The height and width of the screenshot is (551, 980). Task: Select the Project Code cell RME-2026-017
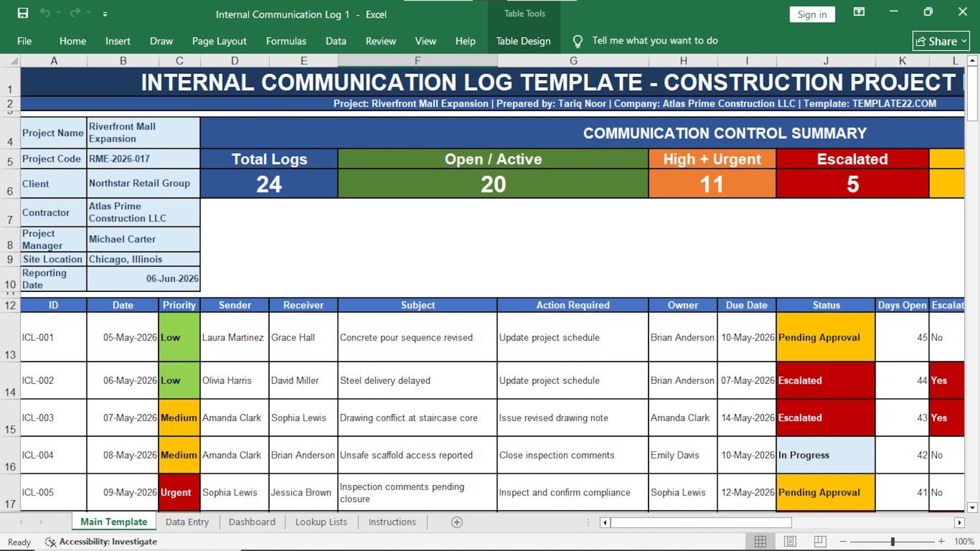143,159
